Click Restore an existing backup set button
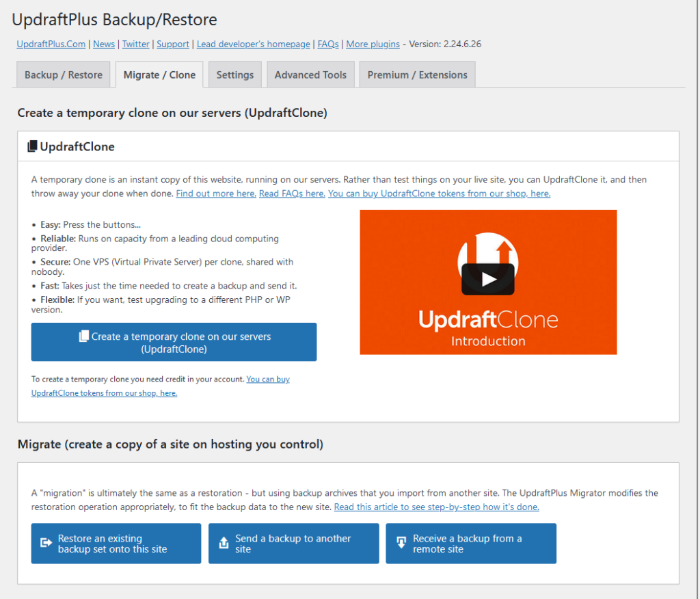 click(116, 543)
